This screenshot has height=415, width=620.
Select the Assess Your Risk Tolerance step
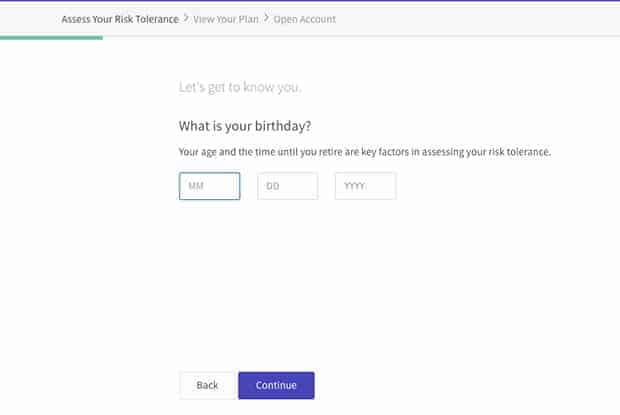point(120,19)
